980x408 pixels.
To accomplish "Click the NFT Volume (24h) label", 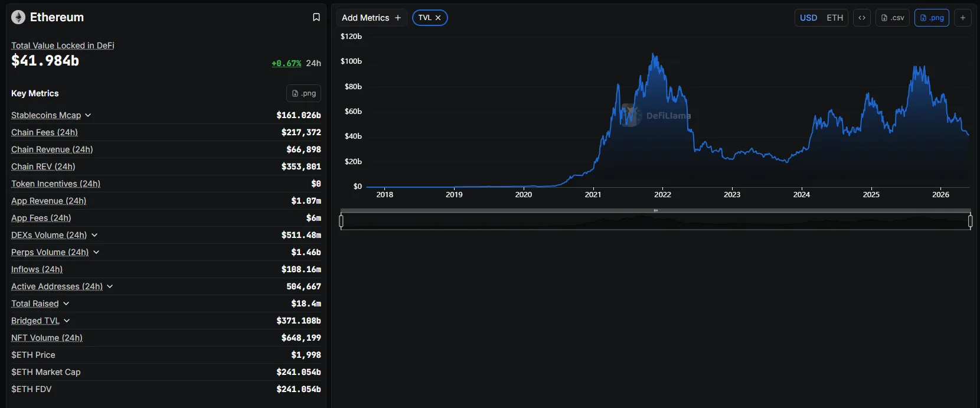I will click(47, 338).
